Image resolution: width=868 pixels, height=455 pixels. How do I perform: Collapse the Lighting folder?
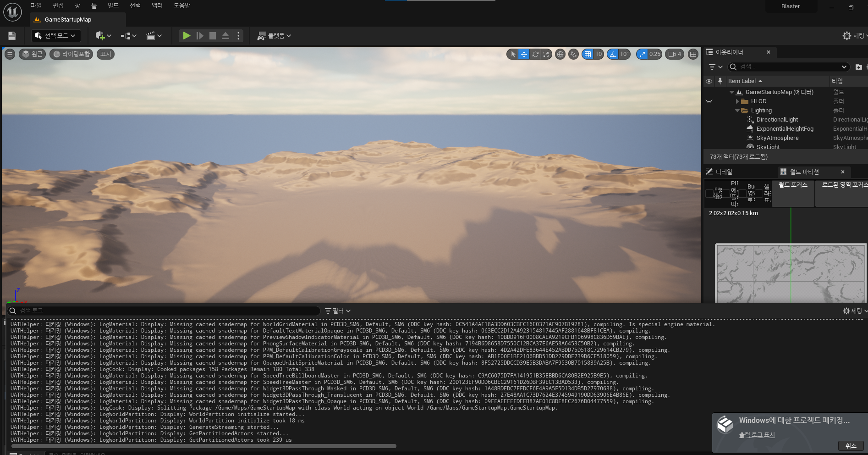(737, 111)
